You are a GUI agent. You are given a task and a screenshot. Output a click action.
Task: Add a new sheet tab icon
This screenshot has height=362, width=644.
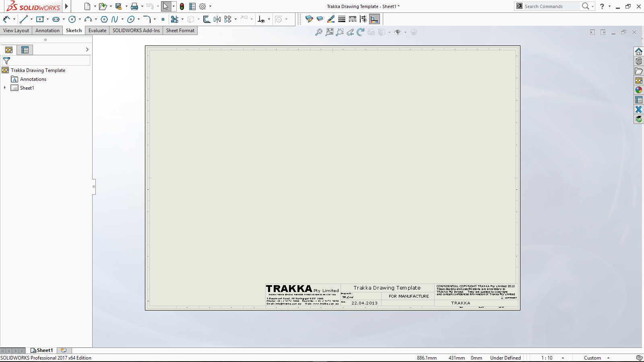(64, 350)
